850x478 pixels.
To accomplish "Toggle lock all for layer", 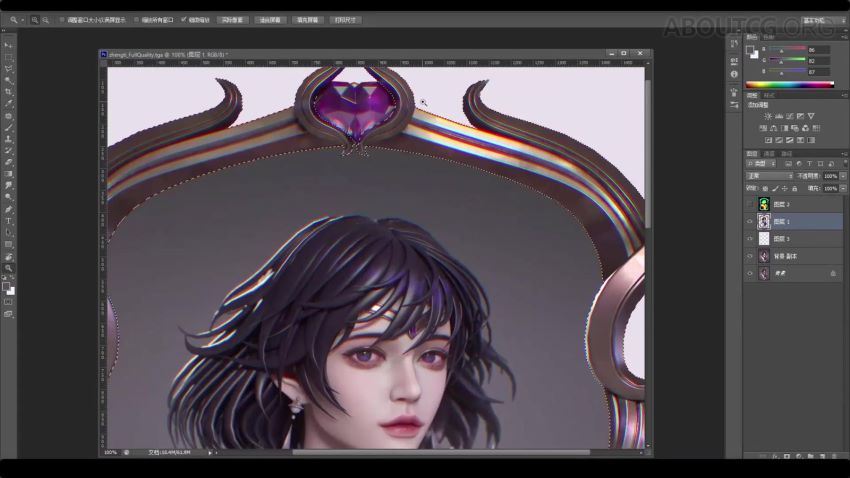I will 795,189.
